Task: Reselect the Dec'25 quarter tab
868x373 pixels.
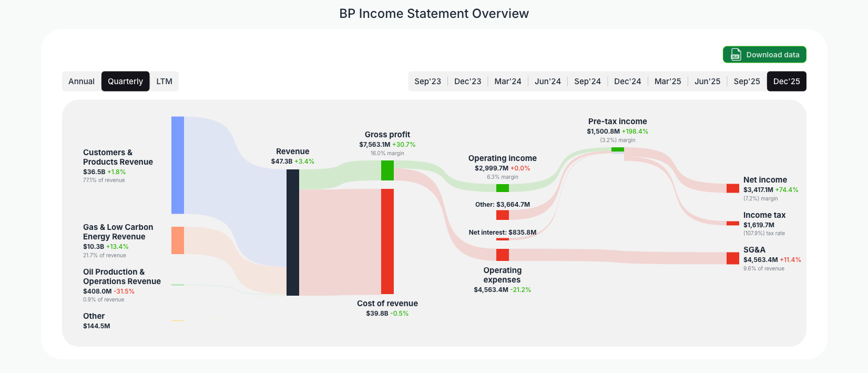Action: [787, 81]
